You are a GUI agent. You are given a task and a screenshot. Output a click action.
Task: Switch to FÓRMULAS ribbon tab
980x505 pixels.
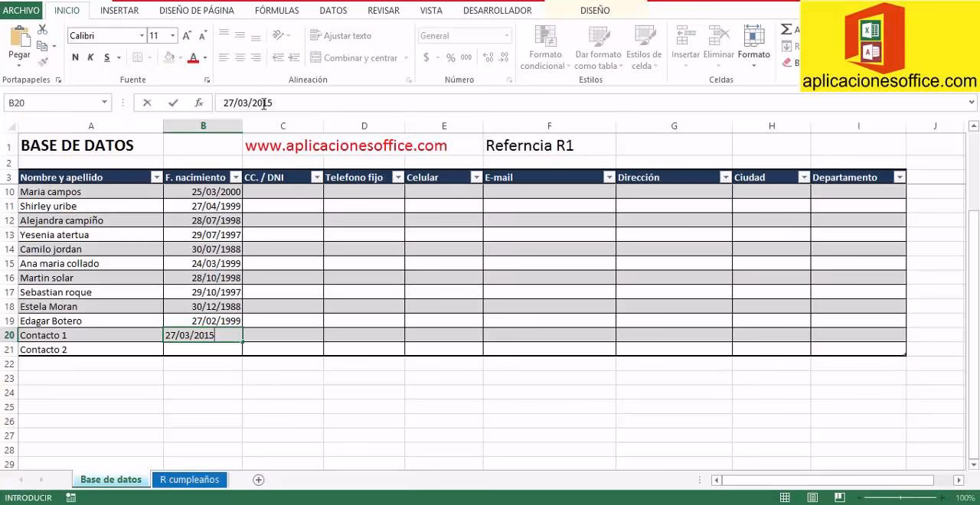pos(277,11)
